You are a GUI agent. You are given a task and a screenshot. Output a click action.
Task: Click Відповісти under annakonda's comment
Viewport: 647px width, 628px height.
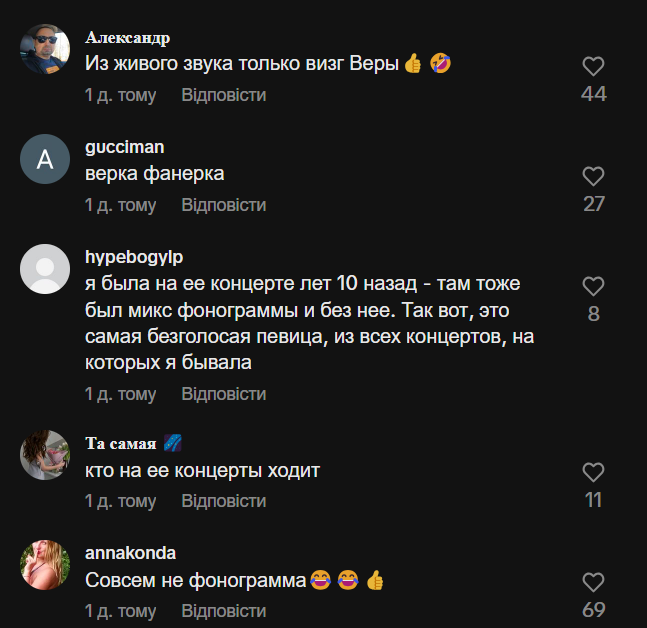[x=223, y=610]
